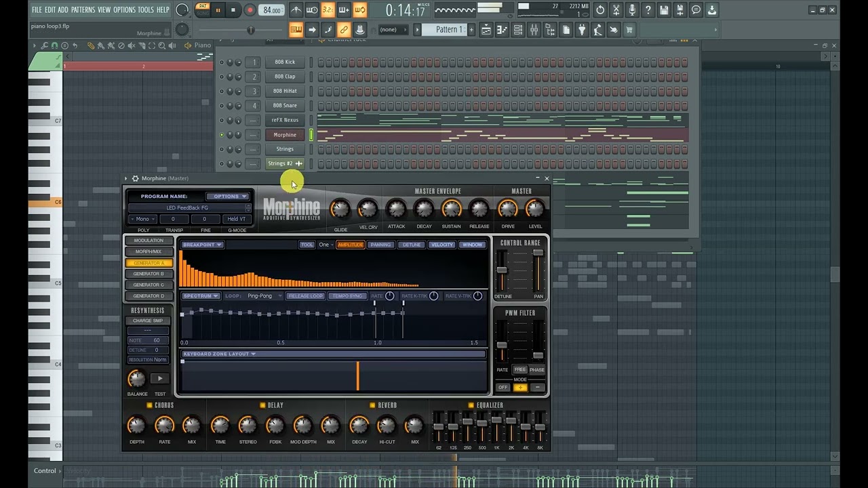Select the reFX Nexus channel button
The image size is (868, 488).
[x=285, y=120]
